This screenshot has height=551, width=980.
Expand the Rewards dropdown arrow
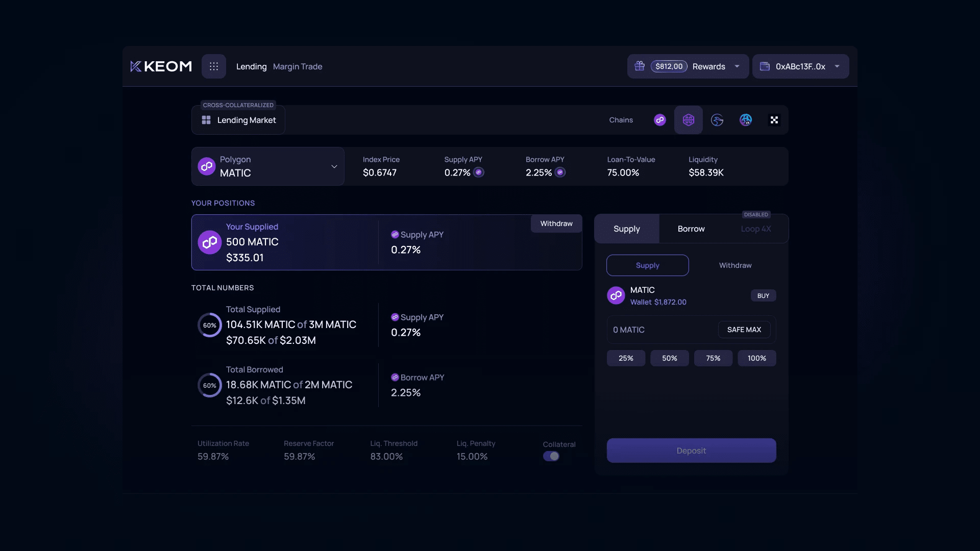click(x=737, y=66)
